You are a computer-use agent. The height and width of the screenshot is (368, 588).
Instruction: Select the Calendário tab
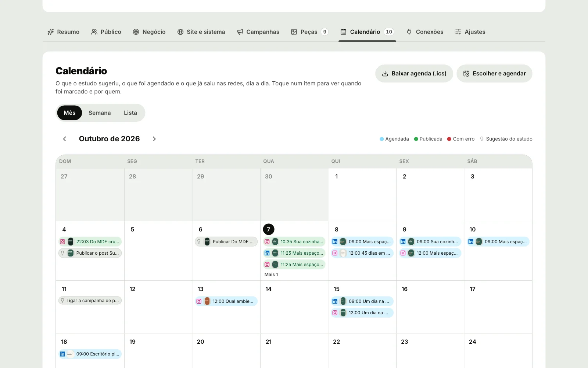(x=367, y=32)
